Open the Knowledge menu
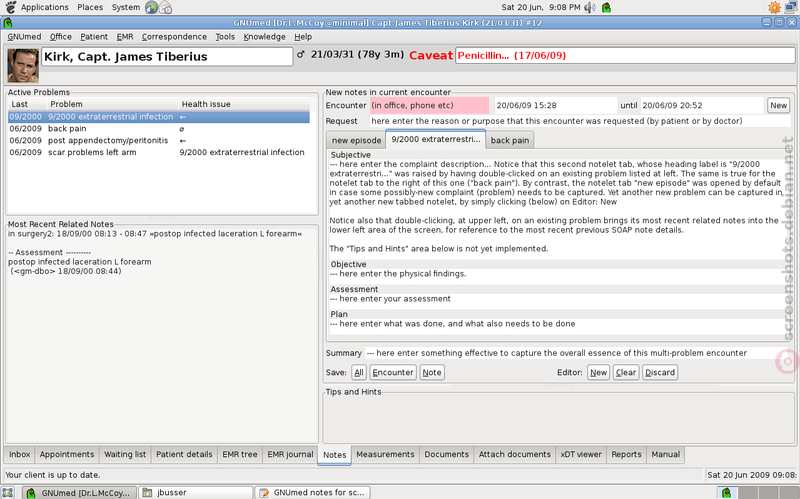The height and width of the screenshot is (499, 800). coord(264,36)
